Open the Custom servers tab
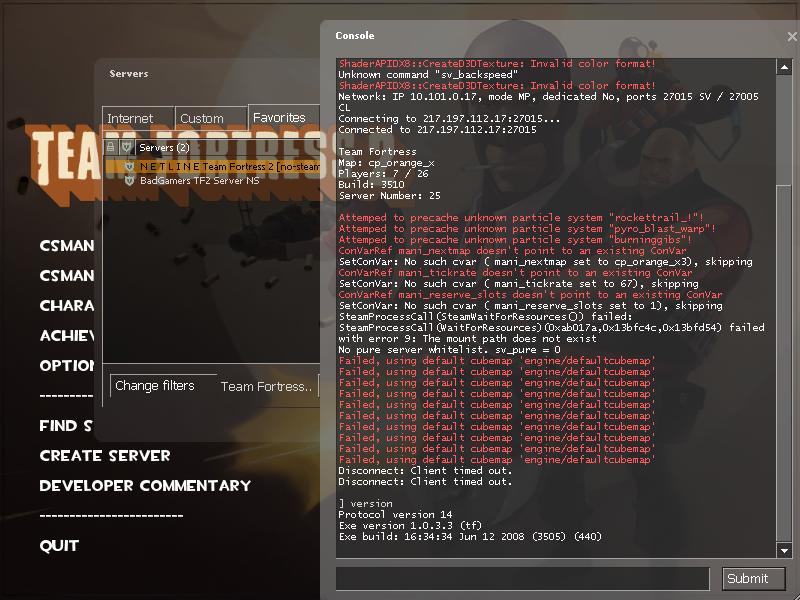The height and width of the screenshot is (600, 800). pyautogui.click(x=202, y=118)
